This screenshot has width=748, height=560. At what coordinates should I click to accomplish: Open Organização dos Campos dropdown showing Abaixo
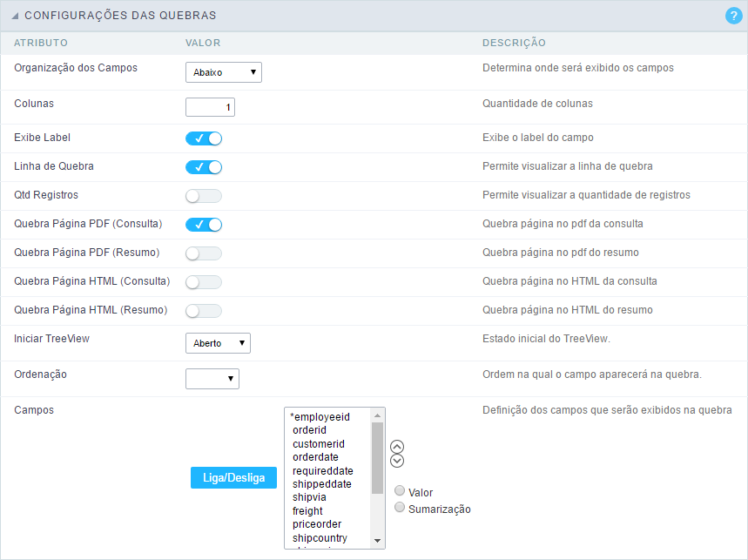pos(224,72)
